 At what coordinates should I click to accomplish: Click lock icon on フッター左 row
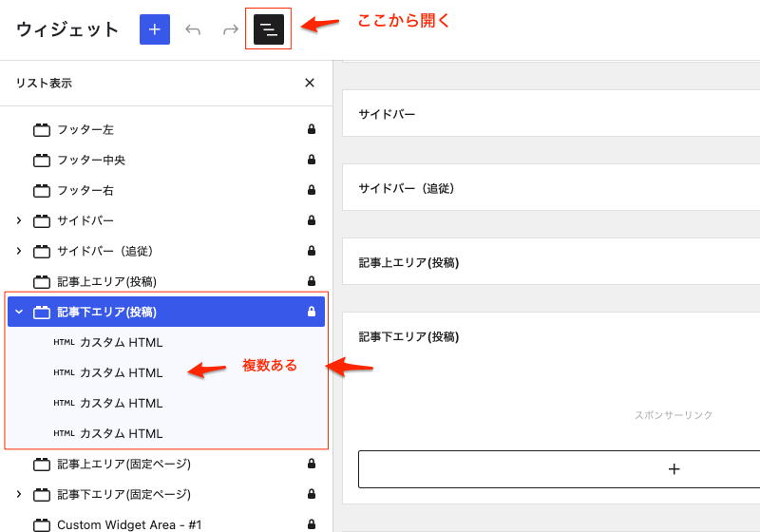click(x=312, y=129)
